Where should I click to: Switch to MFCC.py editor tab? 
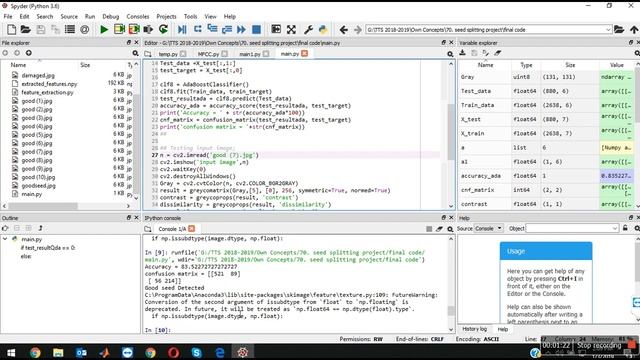(x=208, y=54)
